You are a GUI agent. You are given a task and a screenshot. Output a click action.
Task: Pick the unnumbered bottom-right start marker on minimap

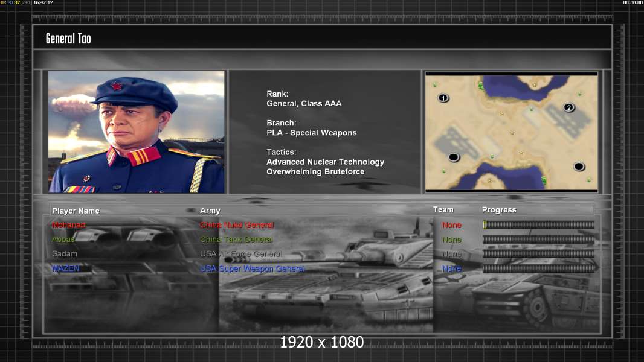point(579,167)
